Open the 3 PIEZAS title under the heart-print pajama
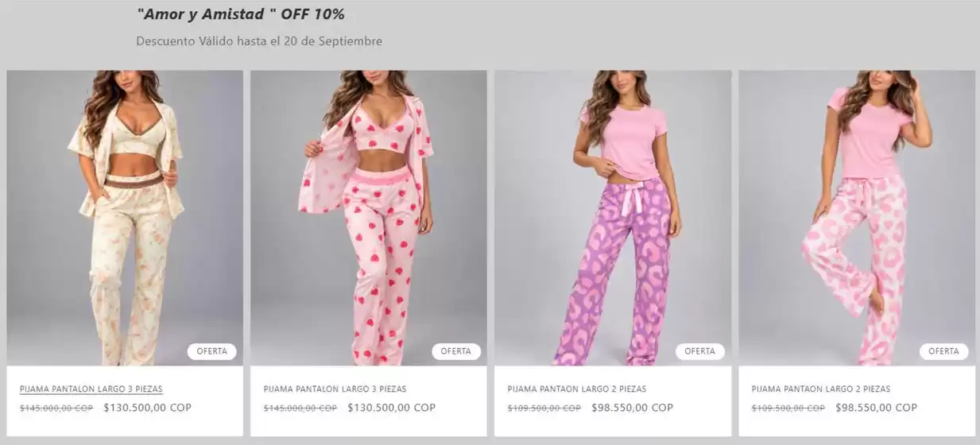The height and width of the screenshot is (445, 980). (x=335, y=389)
